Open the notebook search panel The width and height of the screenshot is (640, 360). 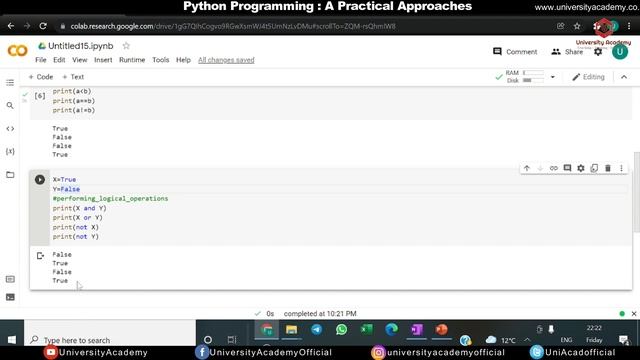10,106
